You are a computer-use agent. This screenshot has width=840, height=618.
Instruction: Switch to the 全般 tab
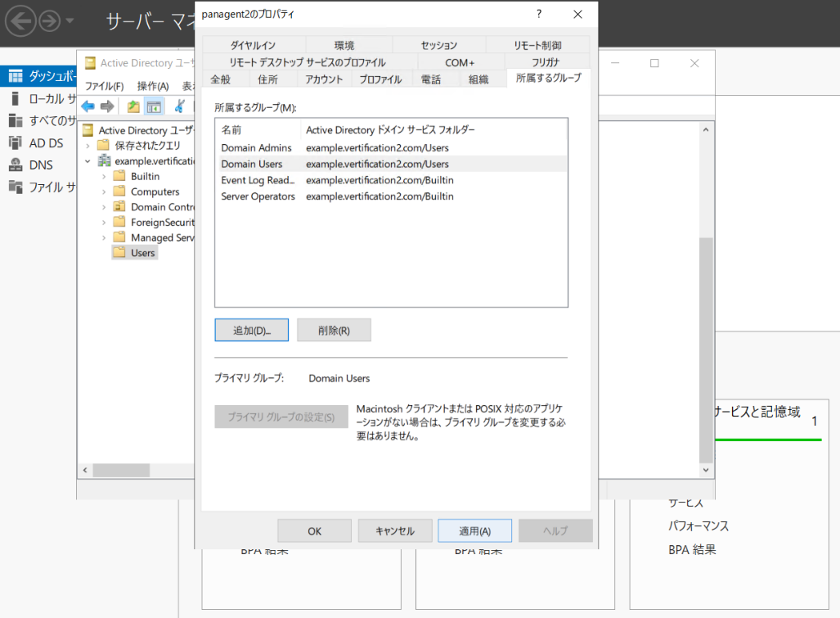pos(221,79)
